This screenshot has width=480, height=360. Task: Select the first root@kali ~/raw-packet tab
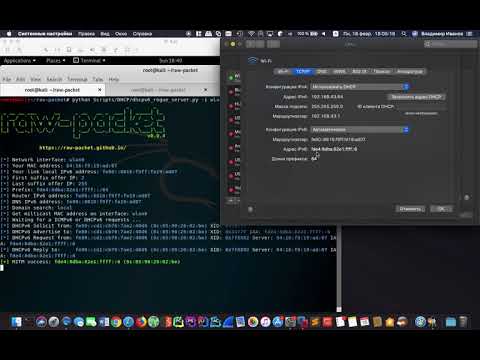(x=52, y=90)
